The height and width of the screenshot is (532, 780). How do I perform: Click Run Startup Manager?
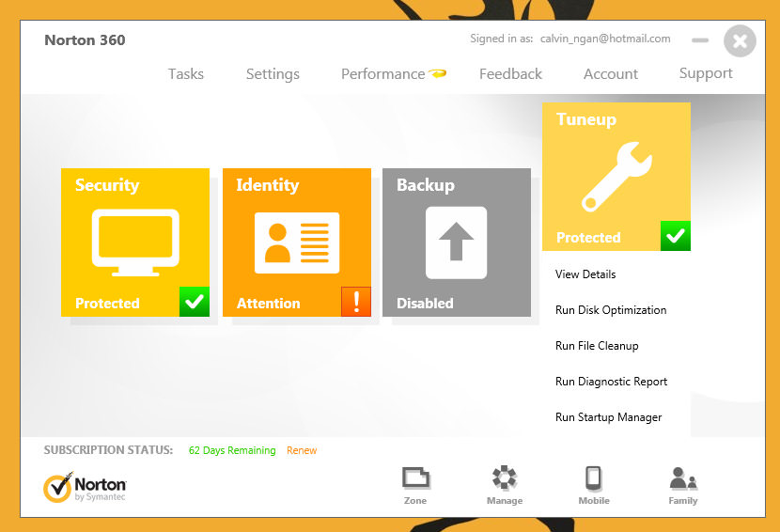608,417
